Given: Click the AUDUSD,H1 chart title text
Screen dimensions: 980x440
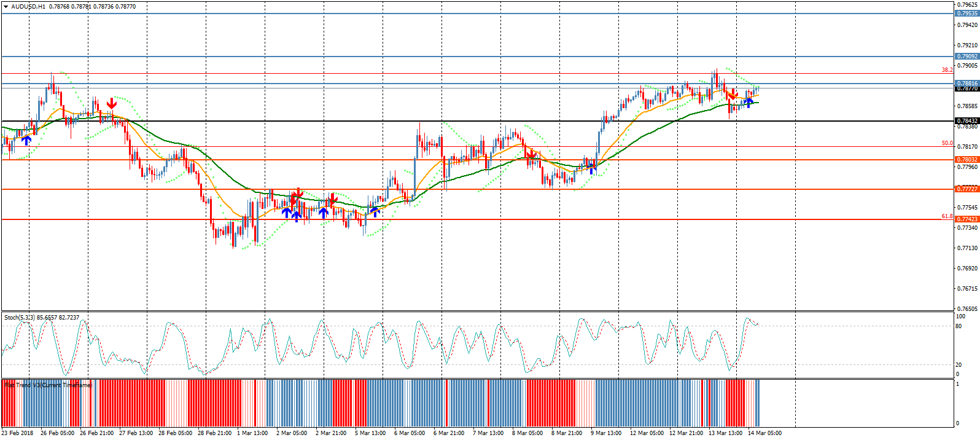Looking at the screenshot, I should point(28,7).
